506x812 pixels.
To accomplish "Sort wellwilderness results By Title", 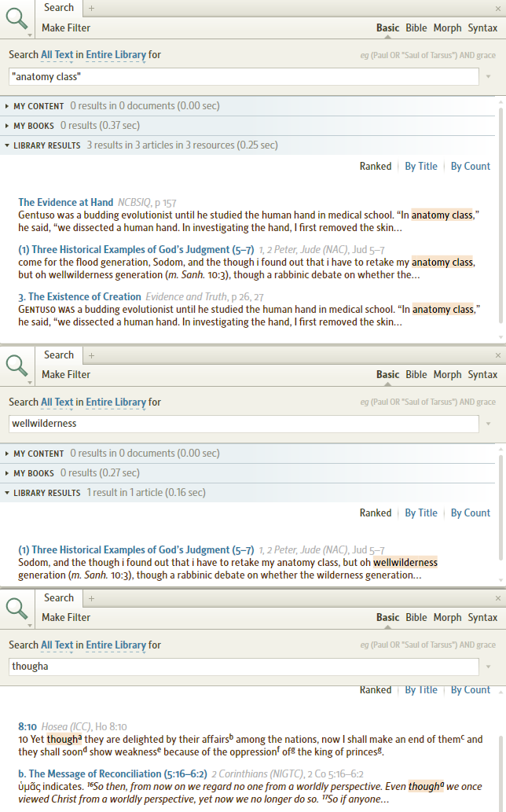I will [420, 513].
